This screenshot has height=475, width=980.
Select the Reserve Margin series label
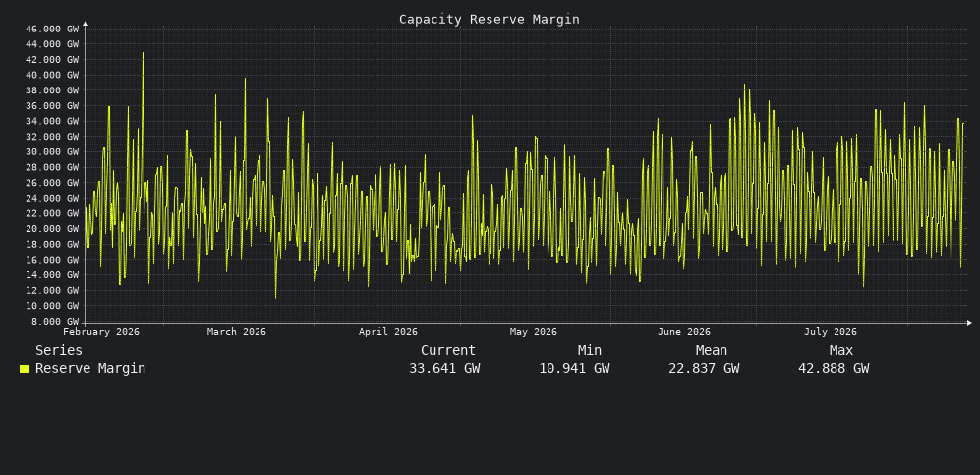pyautogui.click(x=90, y=368)
